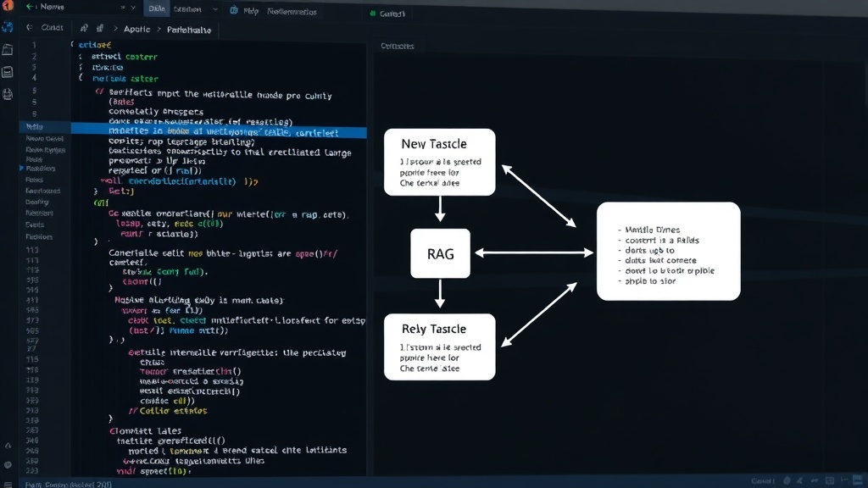868x488 pixels.
Task: Expand the dropdown arrow after Cxtbtion
Action: (214, 9)
